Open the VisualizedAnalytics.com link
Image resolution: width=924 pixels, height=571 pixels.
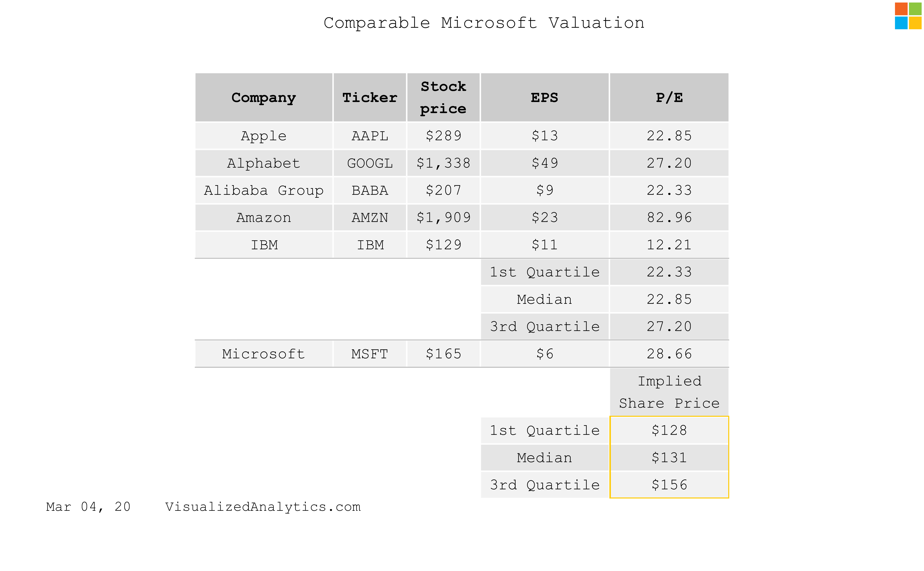pyautogui.click(x=263, y=507)
